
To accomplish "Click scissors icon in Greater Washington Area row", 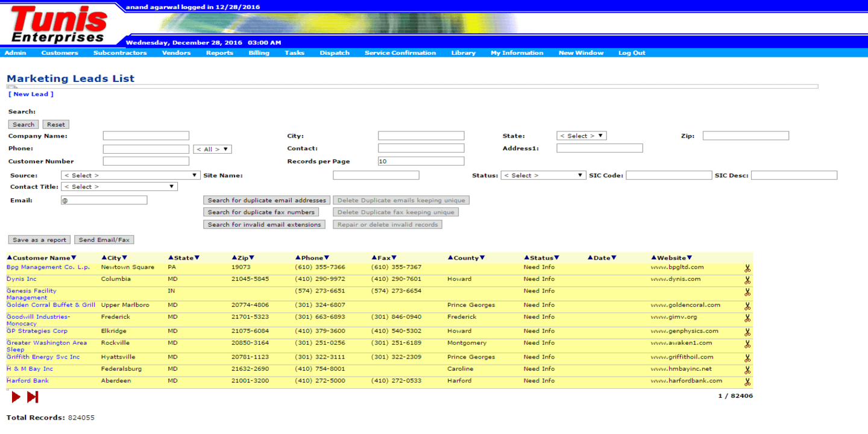I will click(x=747, y=344).
